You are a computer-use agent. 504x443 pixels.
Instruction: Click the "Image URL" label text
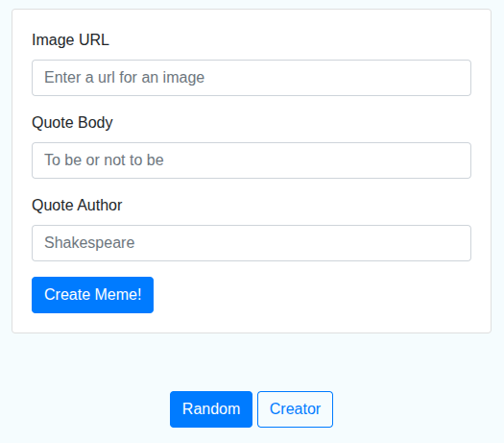pyautogui.click(x=70, y=40)
